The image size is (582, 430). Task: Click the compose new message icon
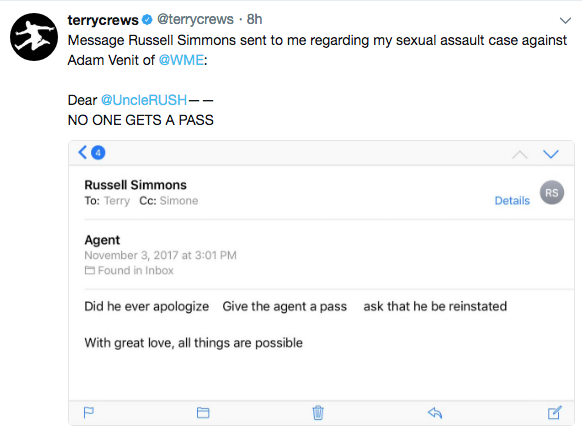point(555,412)
